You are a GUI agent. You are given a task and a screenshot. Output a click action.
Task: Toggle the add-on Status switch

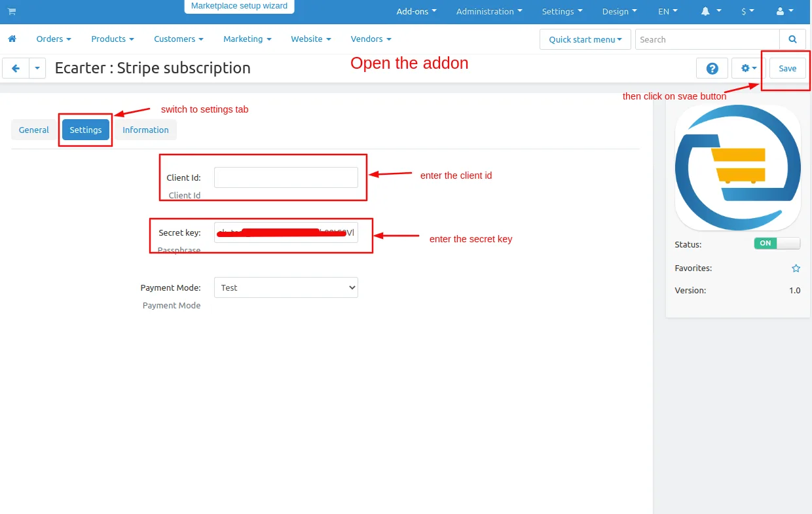coord(777,243)
